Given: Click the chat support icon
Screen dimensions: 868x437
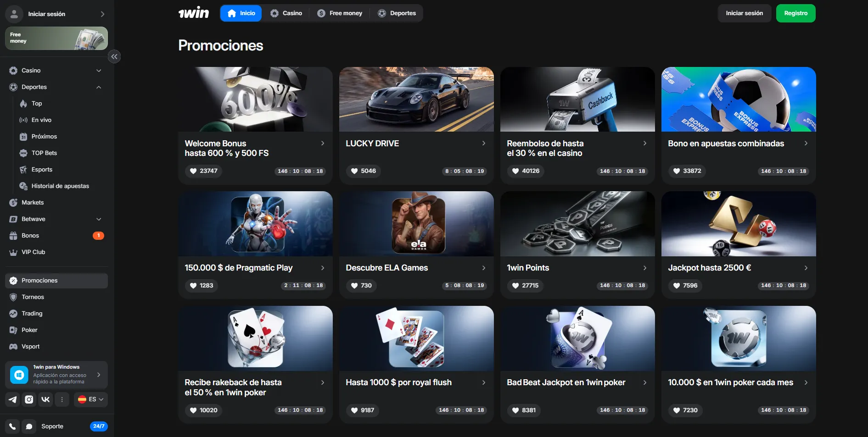Looking at the screenshot, I should (x=29, y=426).
